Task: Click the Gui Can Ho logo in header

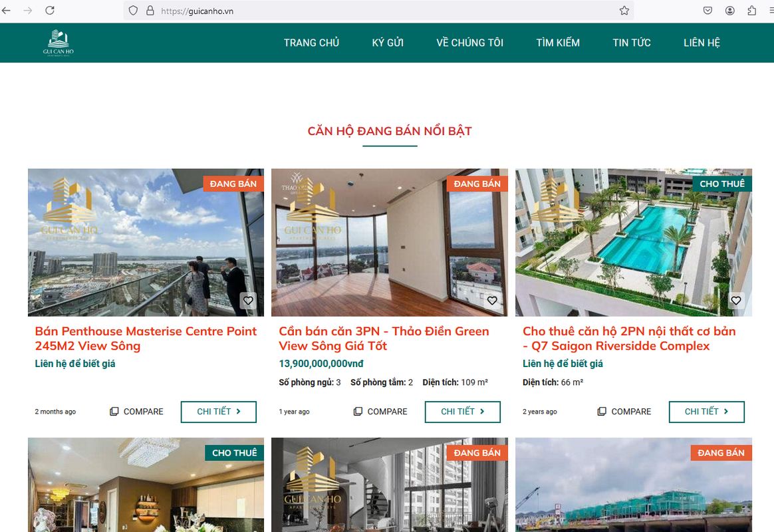Action: point(59,43)
